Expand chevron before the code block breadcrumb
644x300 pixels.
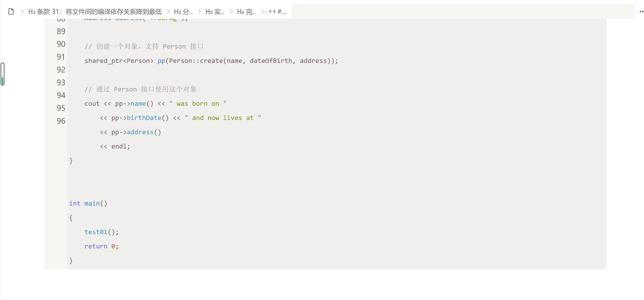click(263, 12)
